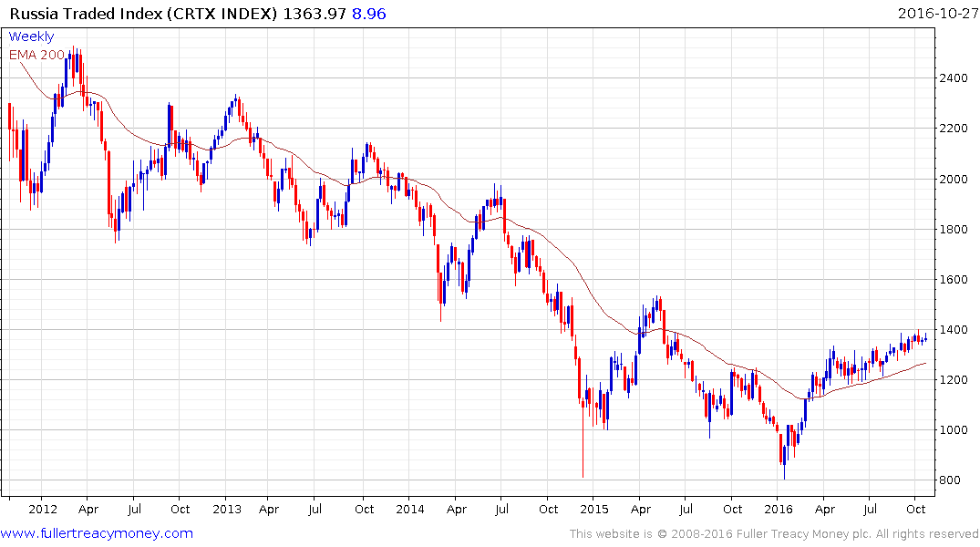Viewport: 980px width, 547px height.
Task: Click the 800 price axis label
Action: click(x=949, y=480)
